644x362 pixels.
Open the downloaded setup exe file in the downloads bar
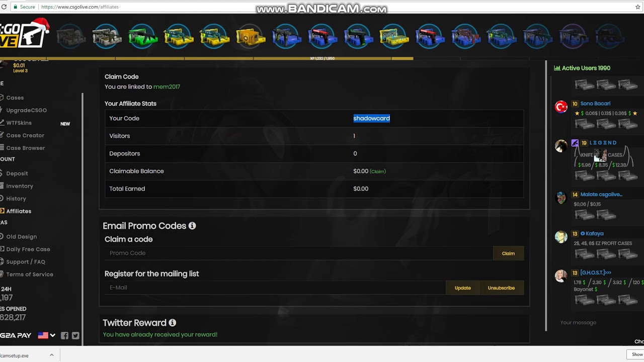[15, 355]
